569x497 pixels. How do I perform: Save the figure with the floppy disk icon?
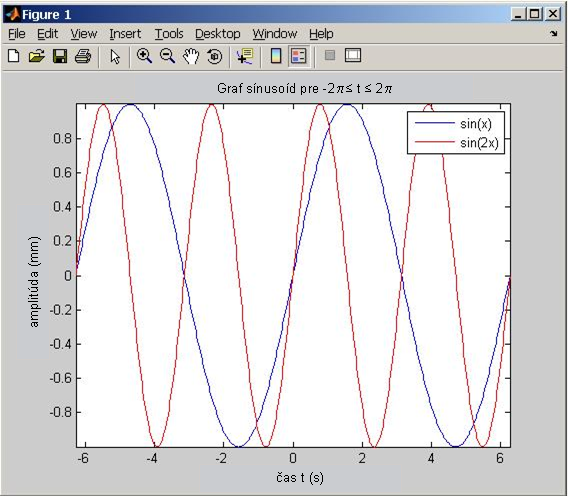60,56
